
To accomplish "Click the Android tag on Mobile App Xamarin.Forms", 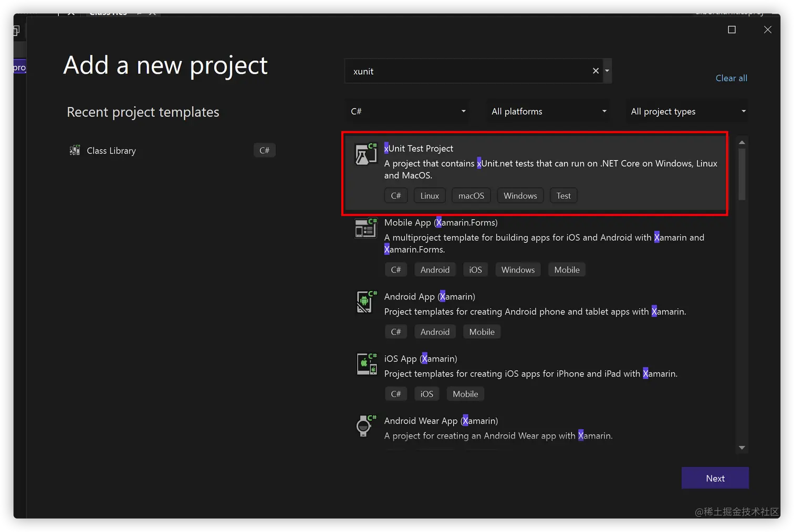I will pyautogui.click(x=435, y=270).
